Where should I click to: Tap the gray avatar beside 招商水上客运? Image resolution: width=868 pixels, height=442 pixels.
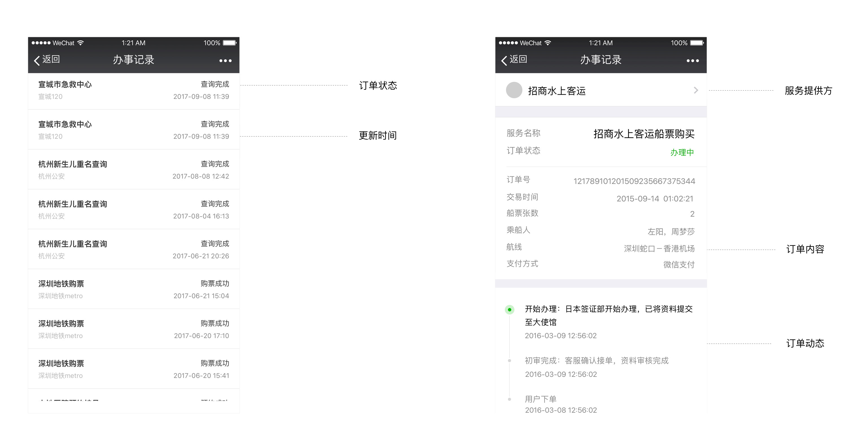[514, 90]
